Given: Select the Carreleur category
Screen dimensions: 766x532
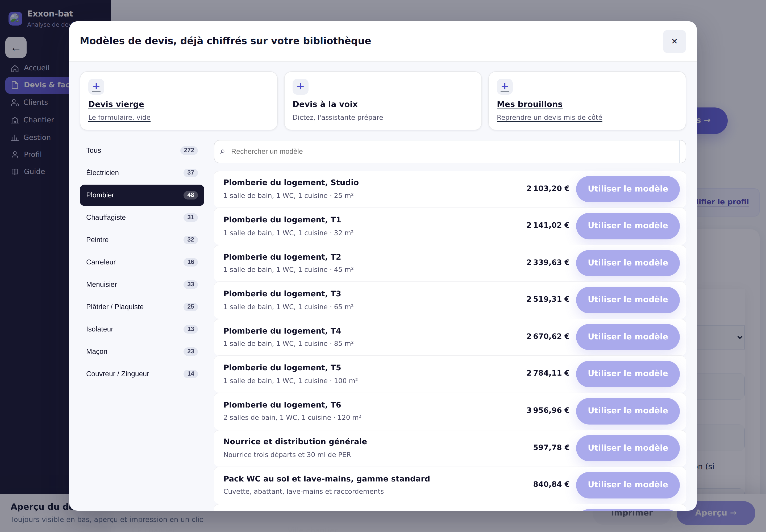Looking at the screenshot, I should click(142, 262).
